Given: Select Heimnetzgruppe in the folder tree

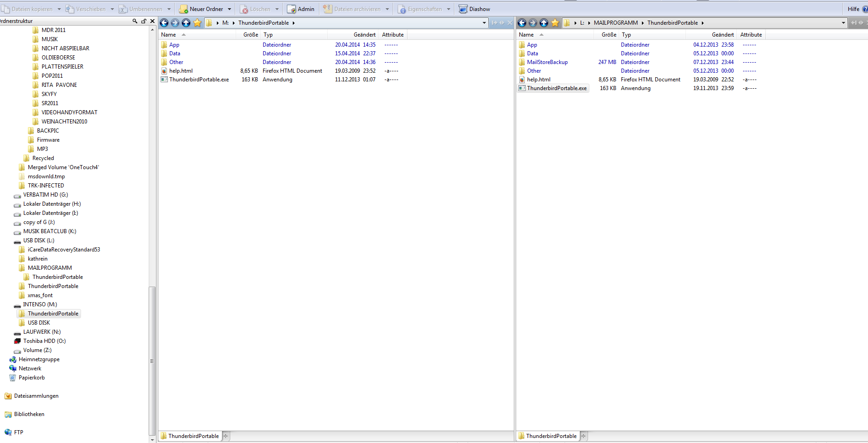Looking at the screenshot, I should (x=39, y=359).
